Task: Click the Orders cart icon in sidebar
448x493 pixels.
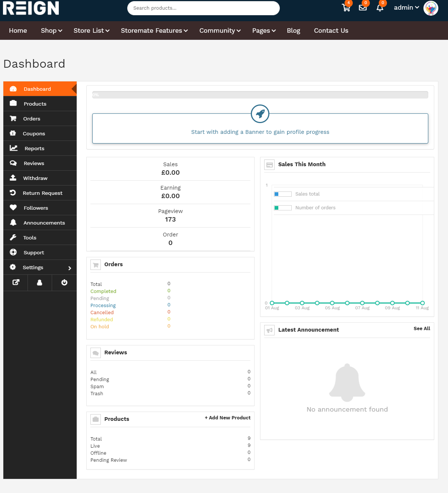Action: point(13,119)
